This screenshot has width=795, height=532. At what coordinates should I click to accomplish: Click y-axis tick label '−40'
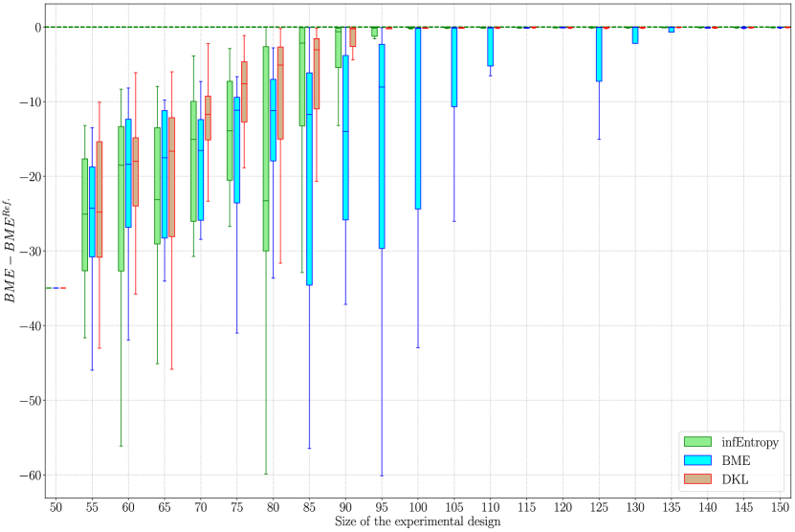pyautogui.click(x=31, y=325)
